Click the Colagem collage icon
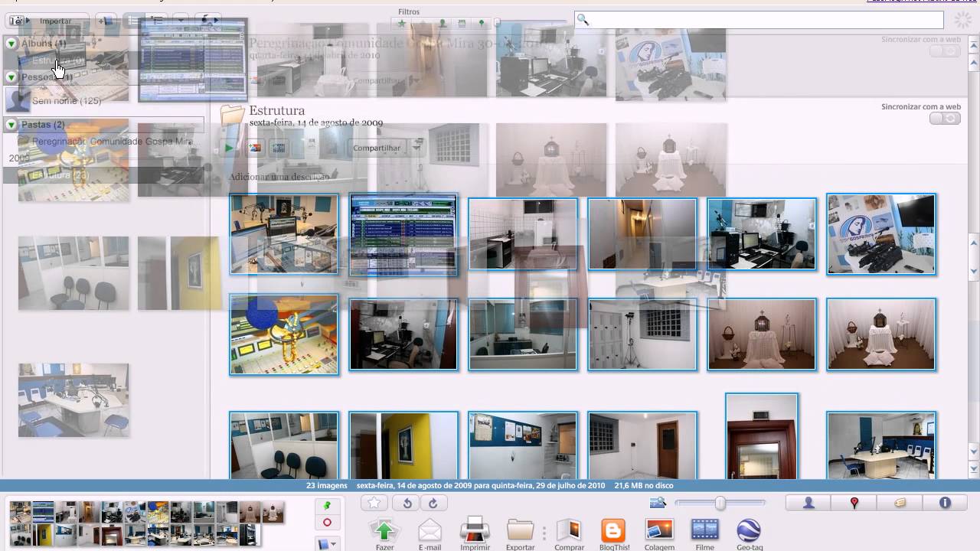 (659, 530)
